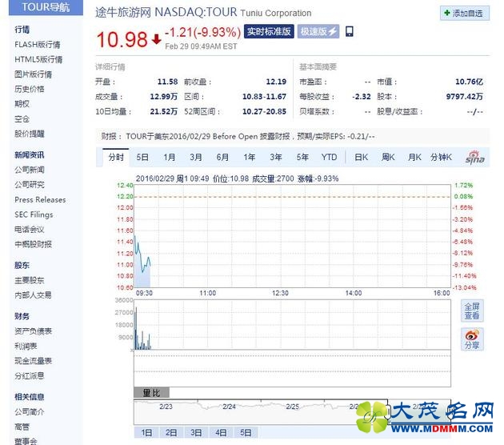Click the 4日 range button
This screenshot has width=504, height=445.
[221, 433]
